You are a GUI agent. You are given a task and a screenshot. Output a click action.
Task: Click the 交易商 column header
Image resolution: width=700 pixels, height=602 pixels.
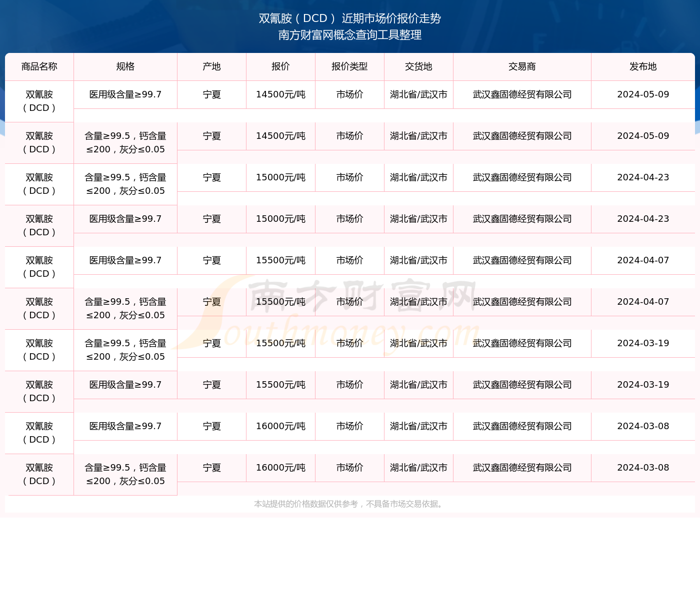[522, 66]
